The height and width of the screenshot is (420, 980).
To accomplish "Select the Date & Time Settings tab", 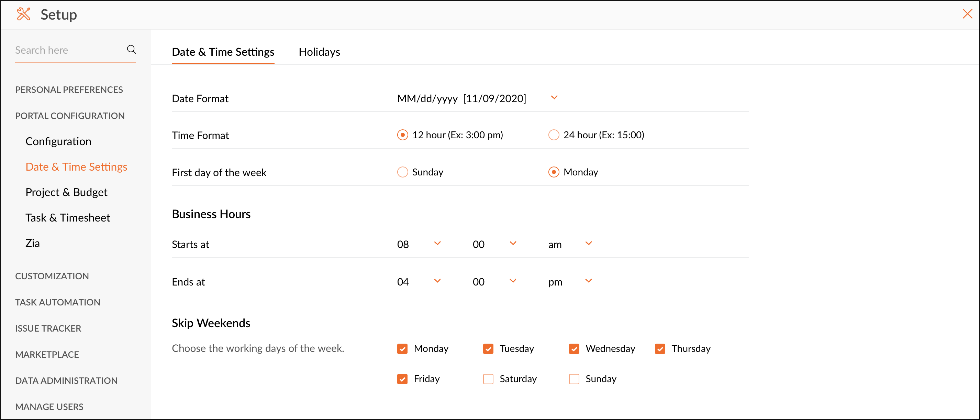I will pos(223,52).
